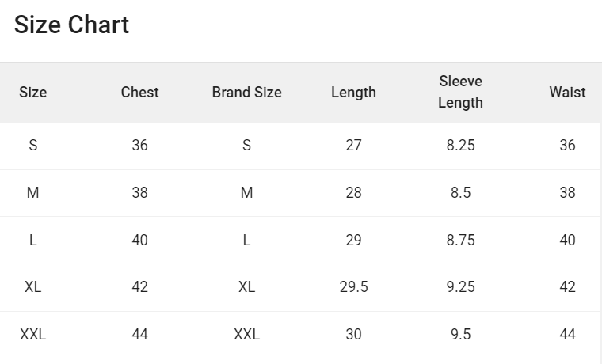The image size is (602, 364).
Task: Select M in the Size column
Action: click(32, 193)
